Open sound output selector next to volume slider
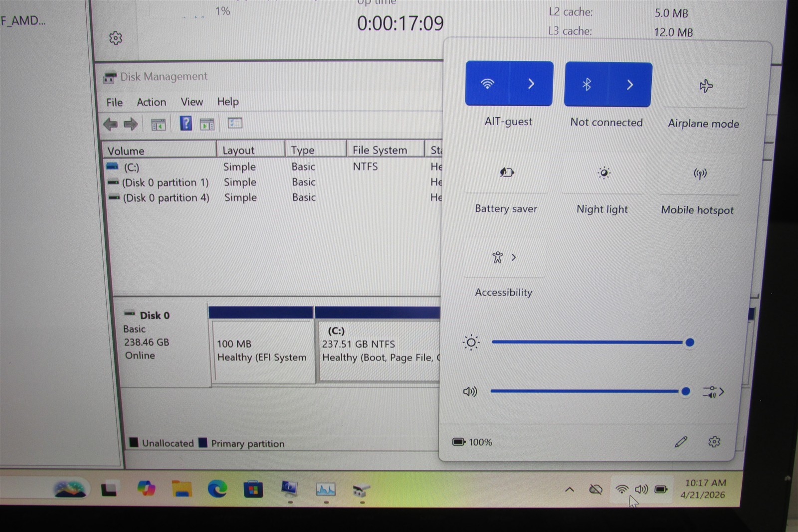Screen dimensions: 798x532 pyautogui.click(x=714, y=392)
